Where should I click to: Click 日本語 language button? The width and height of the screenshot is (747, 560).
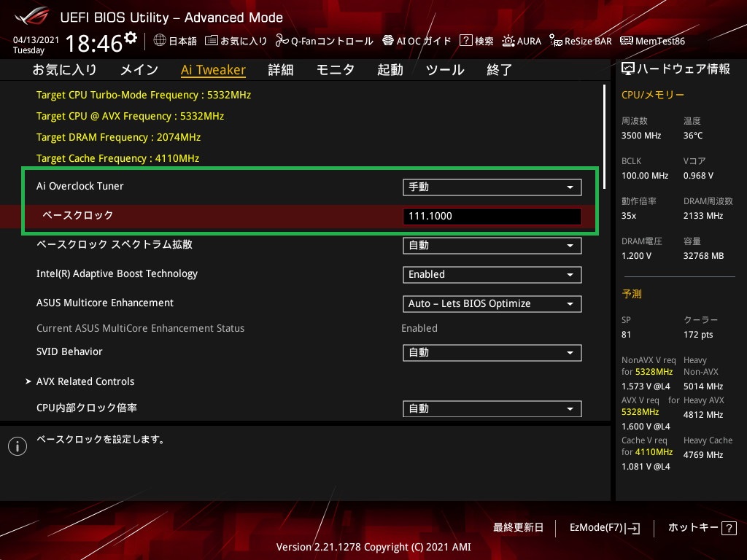[182, 41]
